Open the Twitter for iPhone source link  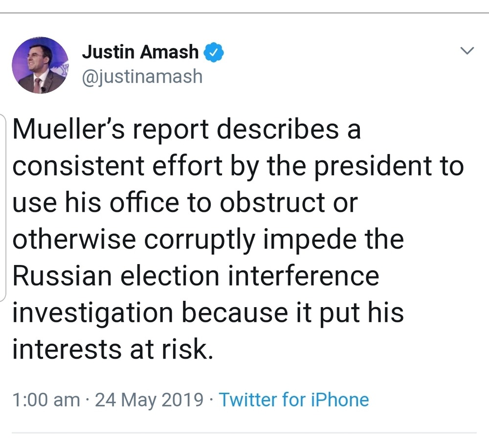(x=293, y=400)
